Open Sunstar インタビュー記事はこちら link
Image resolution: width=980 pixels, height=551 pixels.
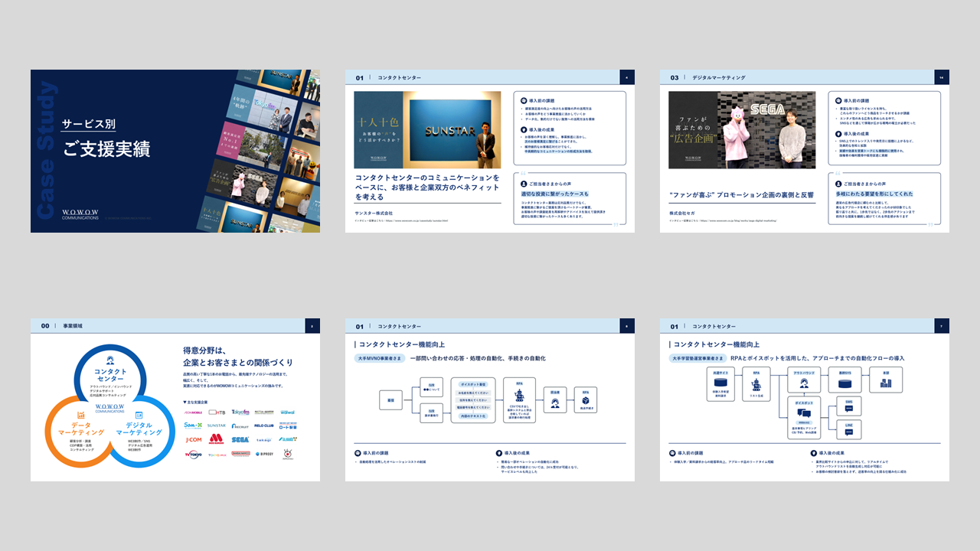point(401,220)
